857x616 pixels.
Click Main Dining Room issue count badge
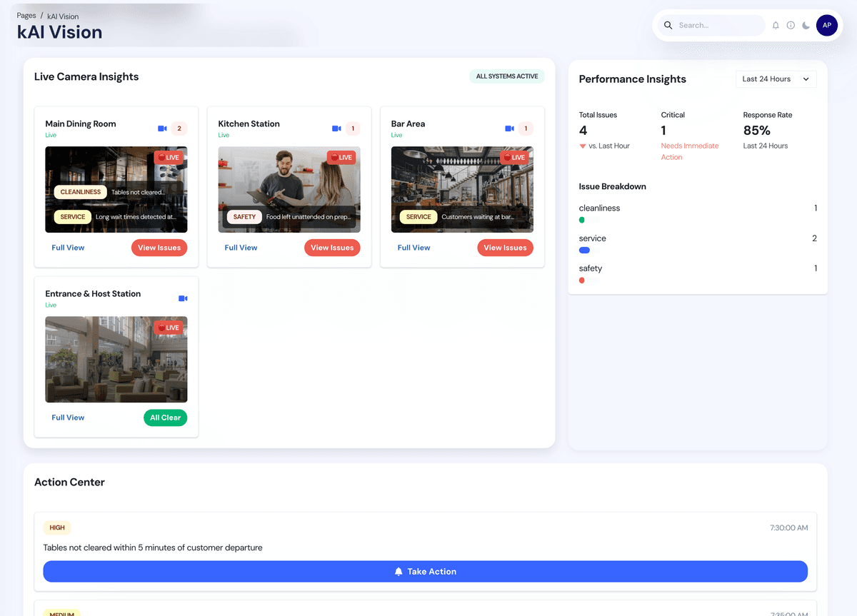179,128
